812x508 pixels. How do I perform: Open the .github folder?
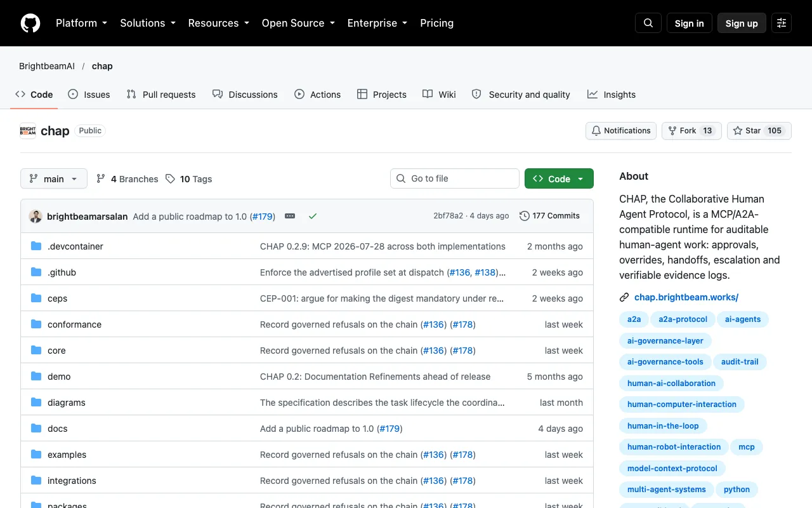(x=62, y=272)
